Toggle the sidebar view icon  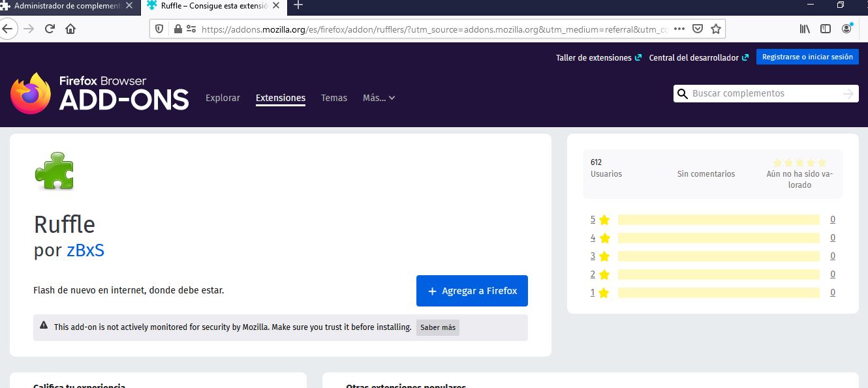pos(826,29)
